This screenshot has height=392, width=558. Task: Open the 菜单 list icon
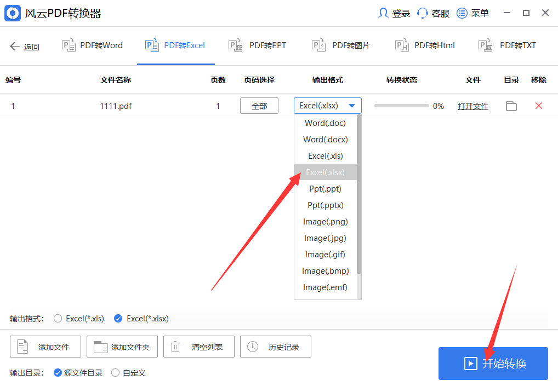462,13
